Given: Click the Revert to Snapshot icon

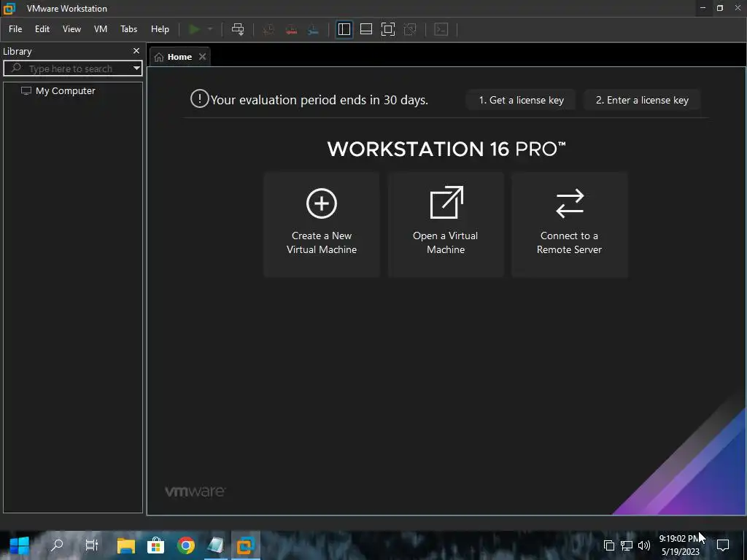Looking at the screenshot, I should (x=291, y=29).
